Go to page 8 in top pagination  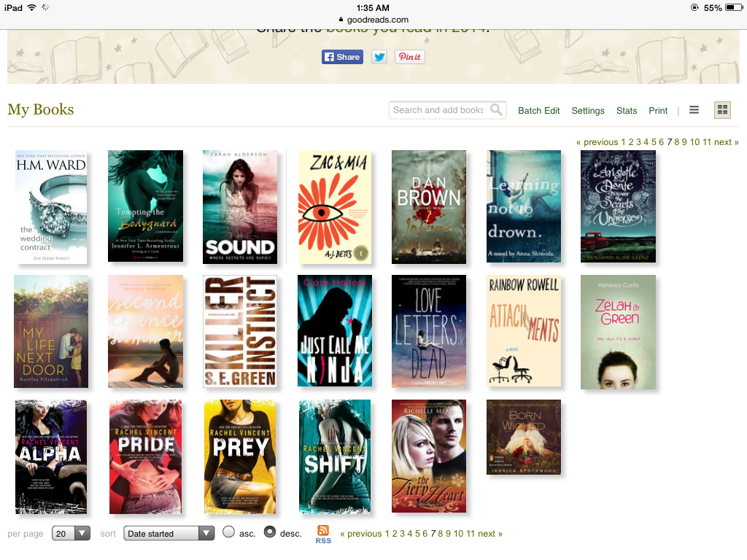pos(676,142)
